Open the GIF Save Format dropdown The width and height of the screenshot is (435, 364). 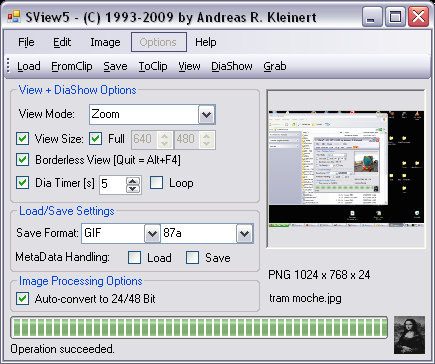coord(152,233)
